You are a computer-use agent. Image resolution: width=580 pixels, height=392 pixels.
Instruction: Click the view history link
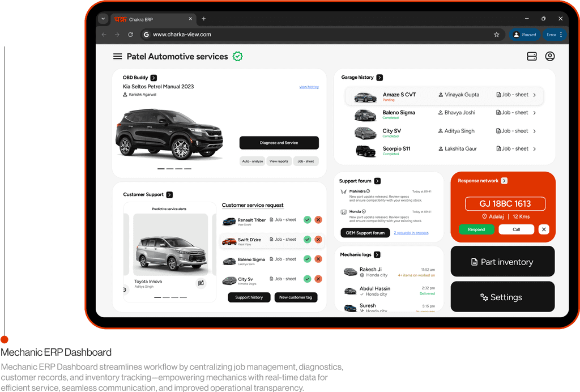[309, 87]
